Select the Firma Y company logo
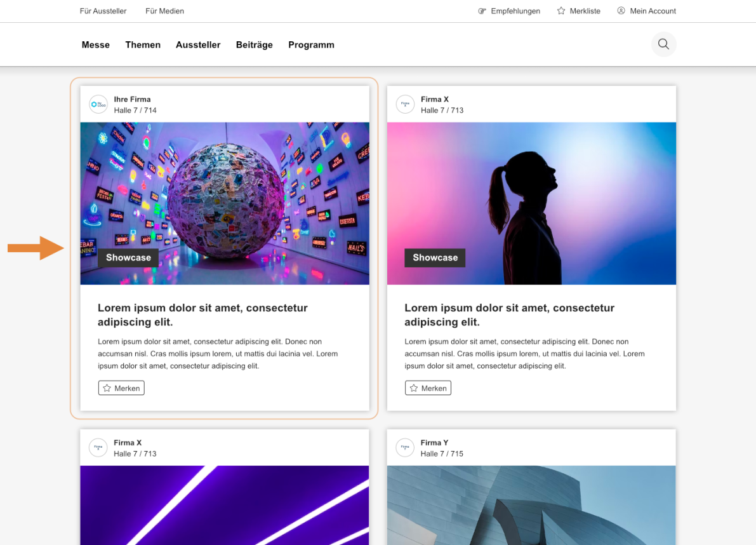The width and height of the screenshot is (756, 545). coord(405,448)
